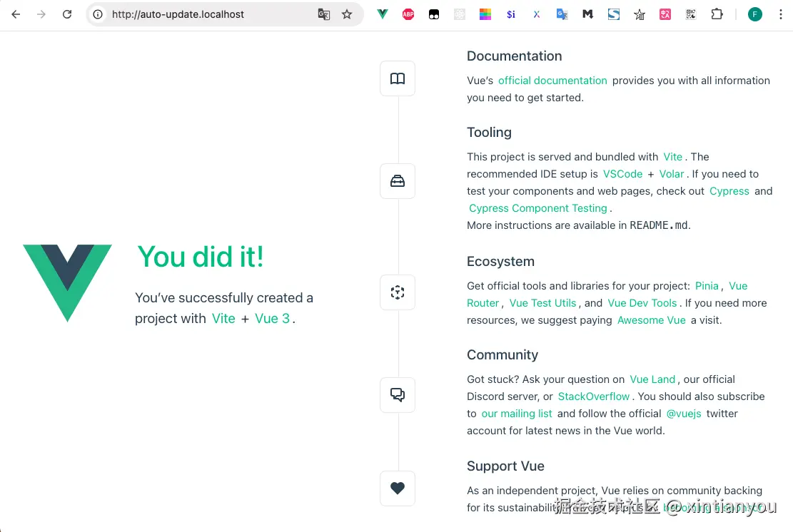Open the AdBlock Plus extension

(408, 14)
